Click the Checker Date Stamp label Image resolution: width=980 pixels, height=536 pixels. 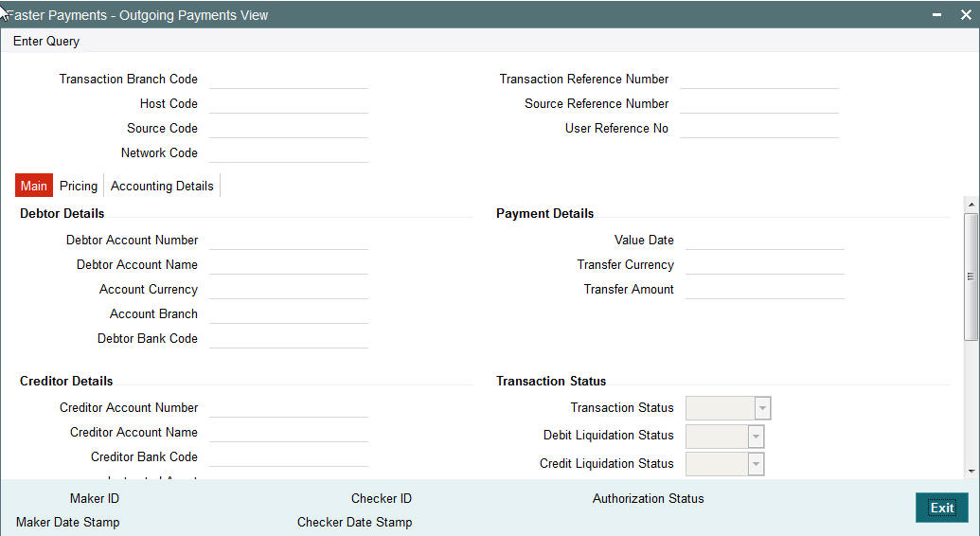(354, 522)
